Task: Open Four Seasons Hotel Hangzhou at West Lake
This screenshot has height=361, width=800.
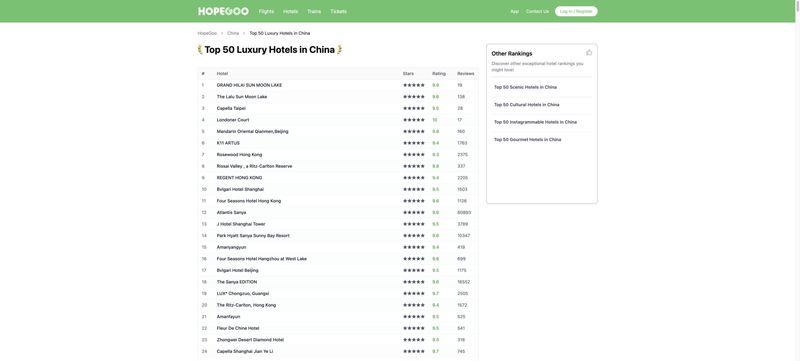Action: coord(262,259)
